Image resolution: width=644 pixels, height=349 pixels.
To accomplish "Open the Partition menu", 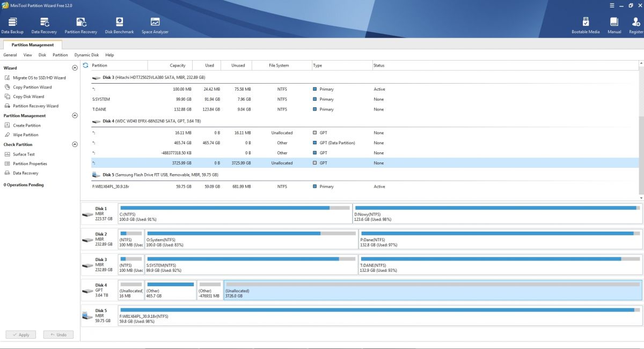I will pos(60,55).
